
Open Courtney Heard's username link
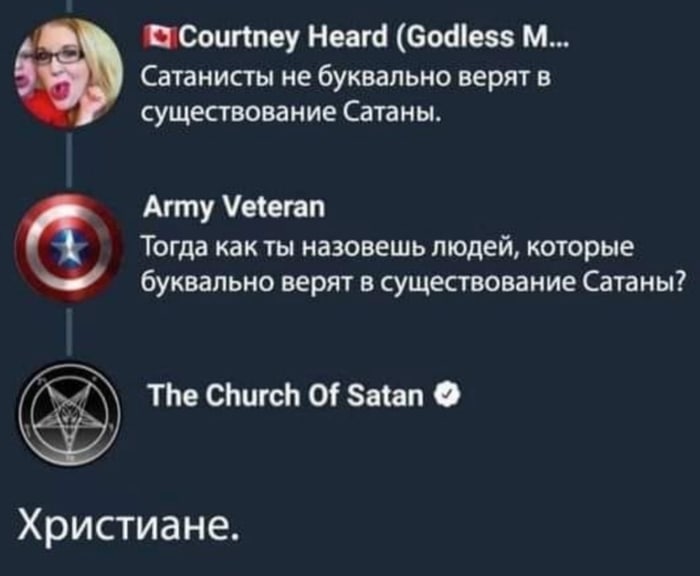(x=355, y=38)
